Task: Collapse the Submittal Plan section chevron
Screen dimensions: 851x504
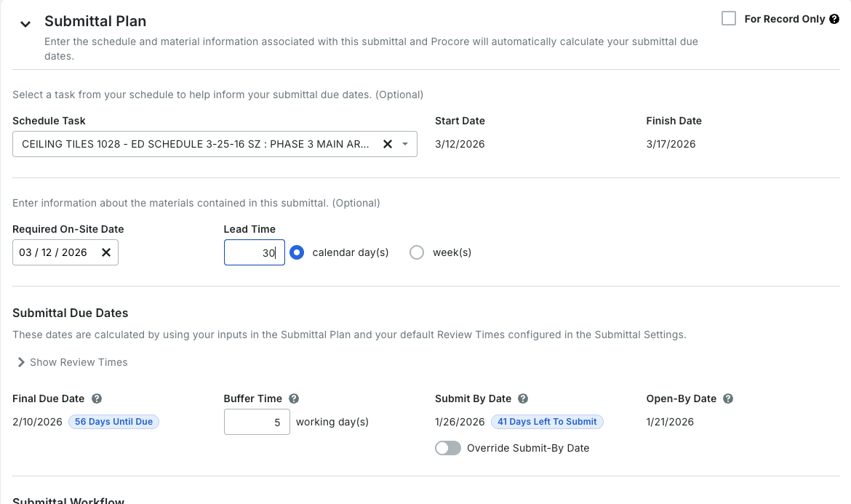Action: pos(25,24)
